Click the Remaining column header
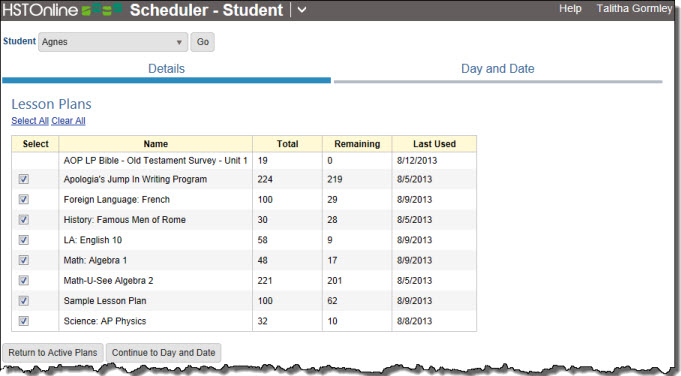 357,144
